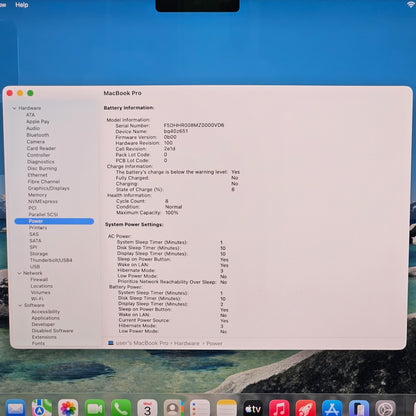Start FaceTime from the Dock
Viewport: 416px width, 416px height.
click(94, 408)
